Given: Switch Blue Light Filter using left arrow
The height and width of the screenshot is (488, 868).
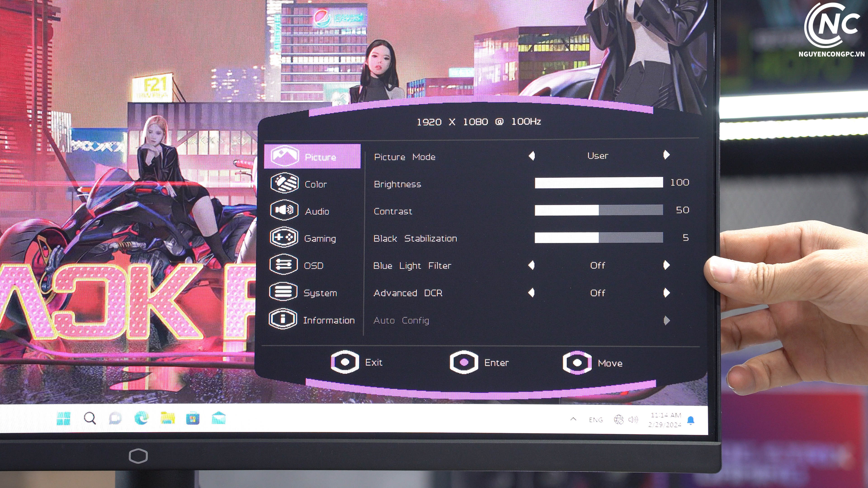Looking at the screenshot, I should tap(532, 265).
